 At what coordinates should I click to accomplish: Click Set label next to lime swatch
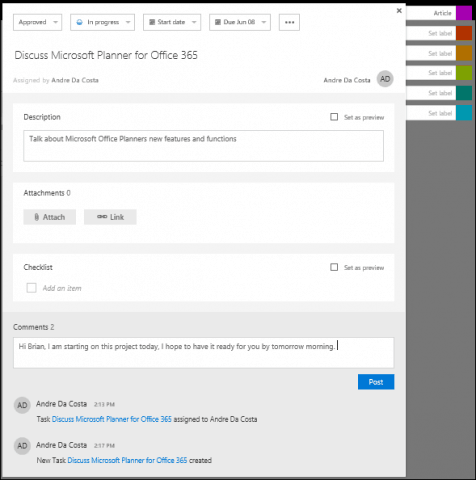pyautogui.click(x=440, y=73)
